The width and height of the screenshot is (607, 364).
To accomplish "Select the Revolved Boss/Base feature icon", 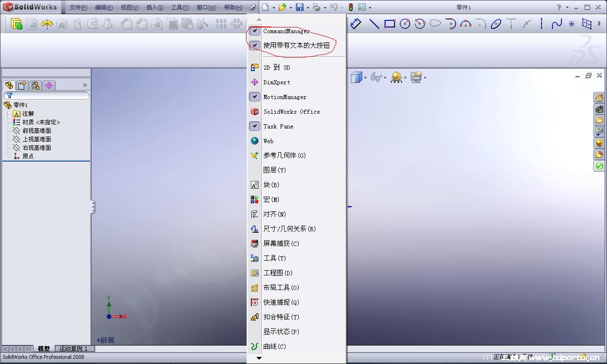I will [x=46, y=24].
